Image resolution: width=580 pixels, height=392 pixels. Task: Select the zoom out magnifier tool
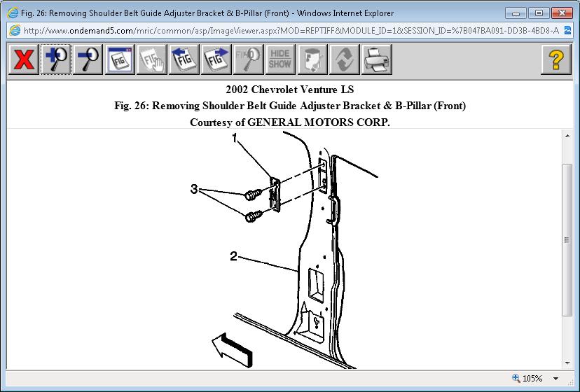tap(88, 59)
